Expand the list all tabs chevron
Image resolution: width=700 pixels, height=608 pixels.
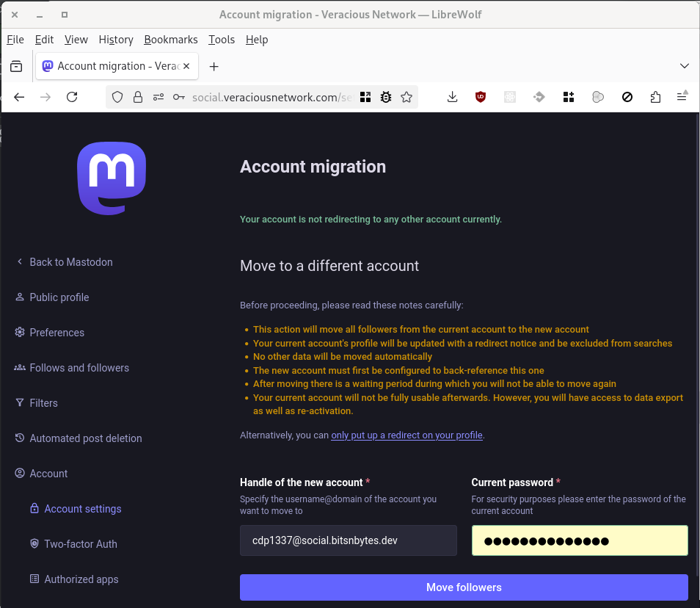pos(684,66)
